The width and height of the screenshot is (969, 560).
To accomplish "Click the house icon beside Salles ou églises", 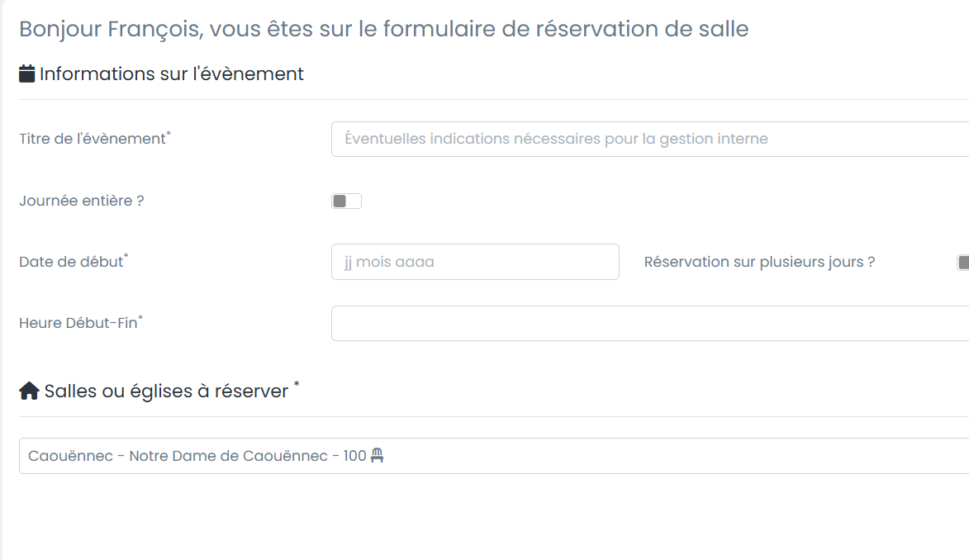I will tap(29, 392).
